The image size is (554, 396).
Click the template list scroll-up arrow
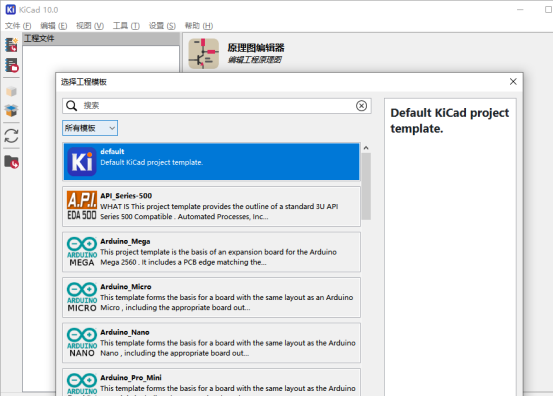click(366, 148)
